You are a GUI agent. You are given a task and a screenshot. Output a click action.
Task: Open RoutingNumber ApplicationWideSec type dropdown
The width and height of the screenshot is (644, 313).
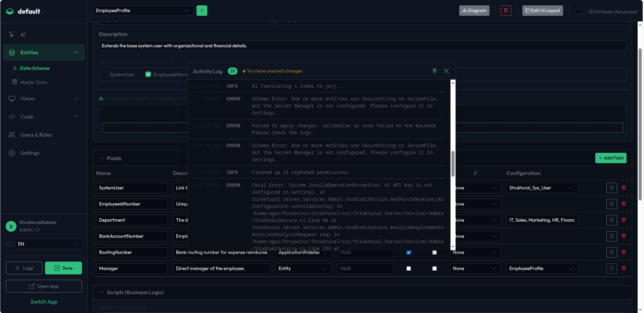304,252
